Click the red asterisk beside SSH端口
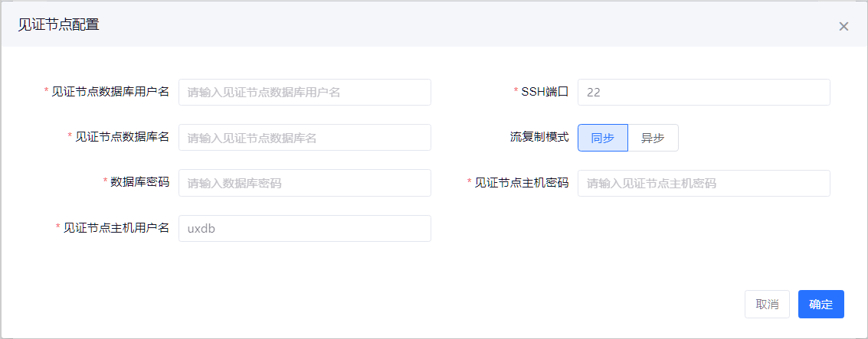The width and height of the screenshot is (868, 339). 516,92
